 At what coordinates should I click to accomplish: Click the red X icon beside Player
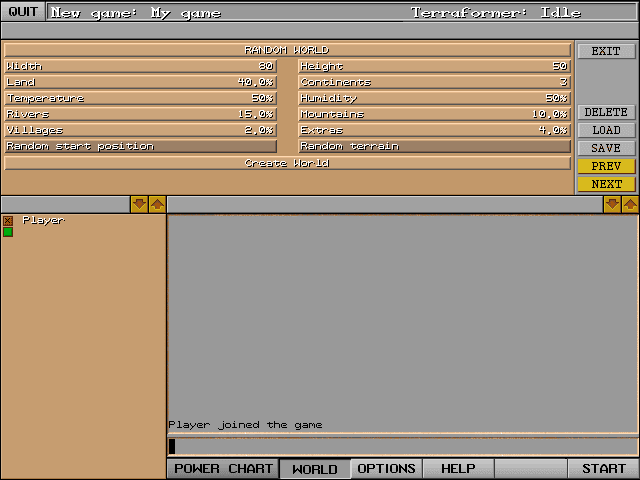coord(8,220)
